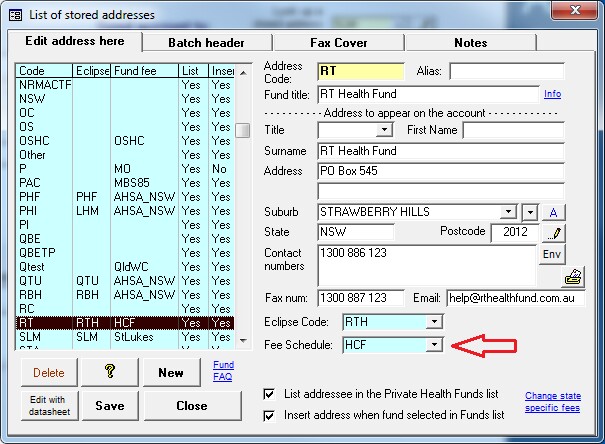The width and height of the screenshot is (605, 444).
Task: Select the RBH row in the list
Action: (x=125, y=295)
